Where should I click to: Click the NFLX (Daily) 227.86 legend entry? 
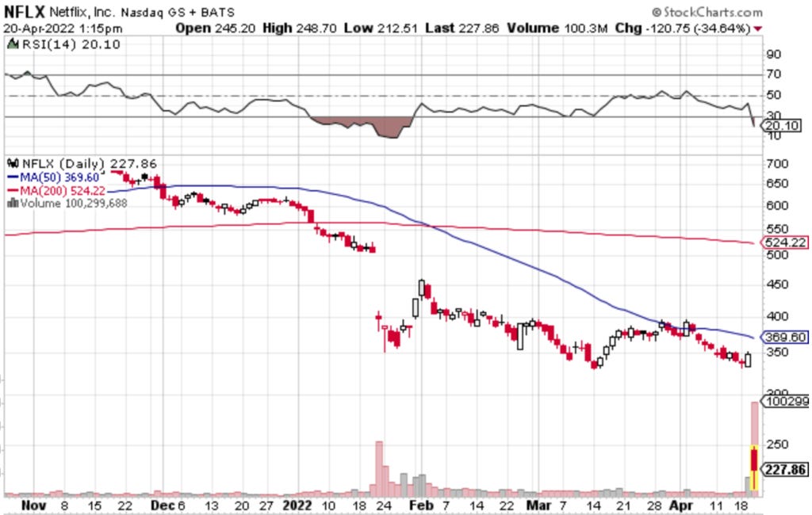(x=89, y=163)
